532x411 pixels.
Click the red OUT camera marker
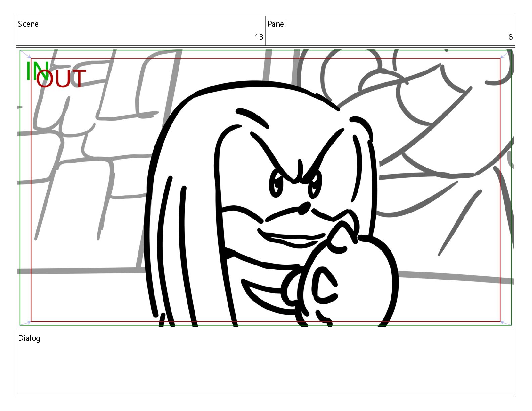pyautogui.click(x=61, y=78)
